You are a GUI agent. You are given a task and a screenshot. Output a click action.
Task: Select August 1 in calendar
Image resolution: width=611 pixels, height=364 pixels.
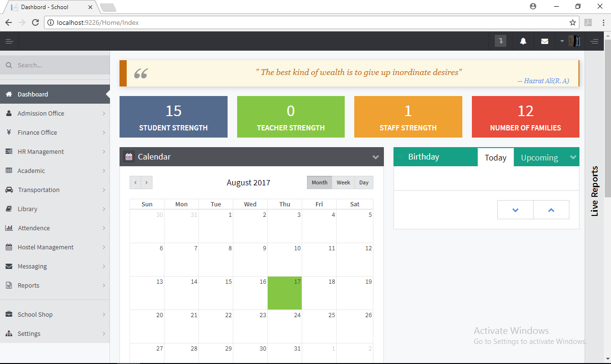tap(216, 226)
